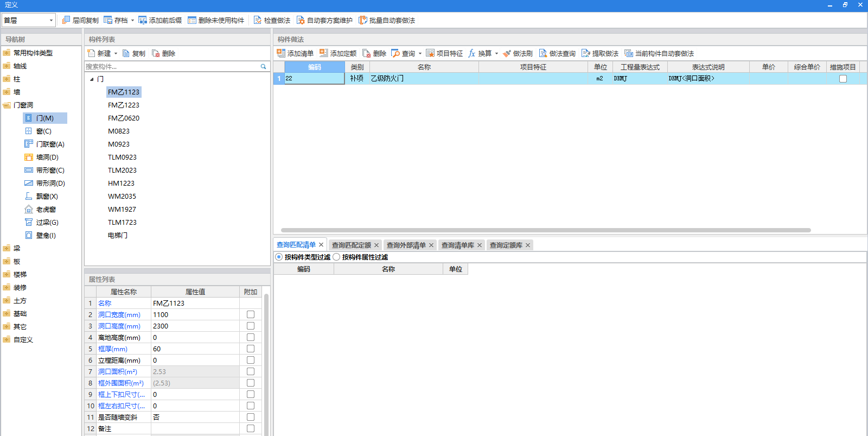Open the 首层 floor dropdown

click(x=51, y=20)
